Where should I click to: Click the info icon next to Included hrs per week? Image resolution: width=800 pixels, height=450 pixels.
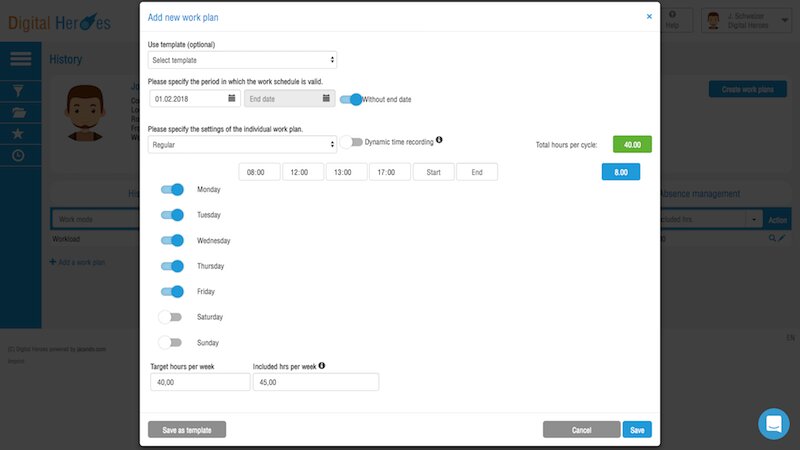point(322,366)
